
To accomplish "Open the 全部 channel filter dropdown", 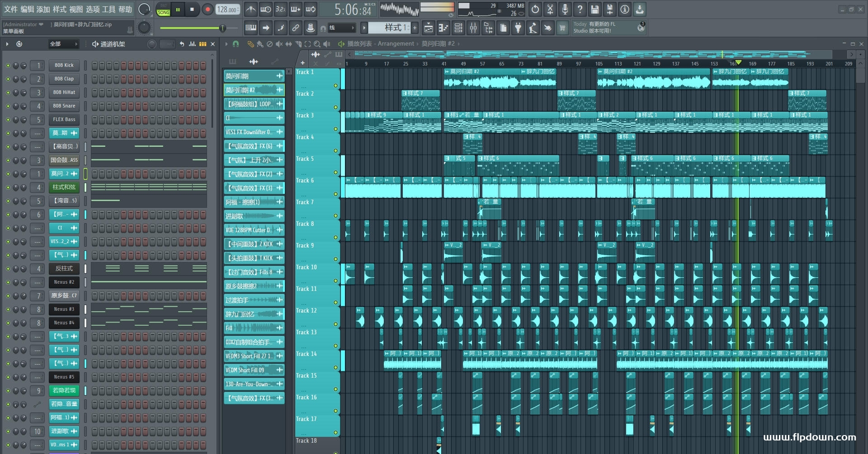I will tap(63, 44).
